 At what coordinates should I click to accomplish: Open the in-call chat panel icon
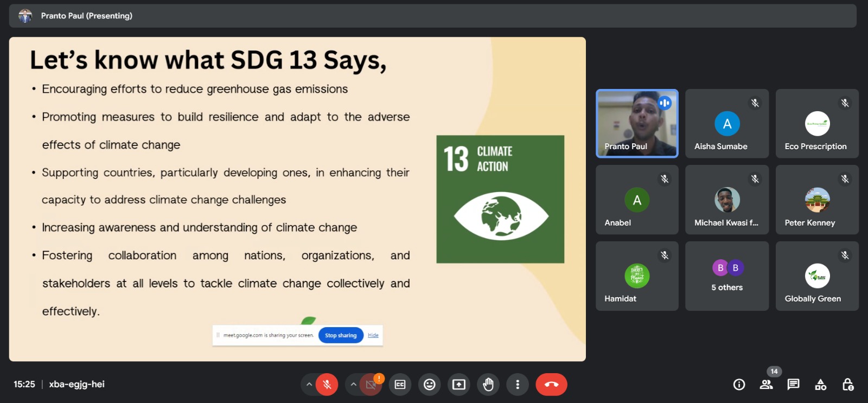point(793,385)
